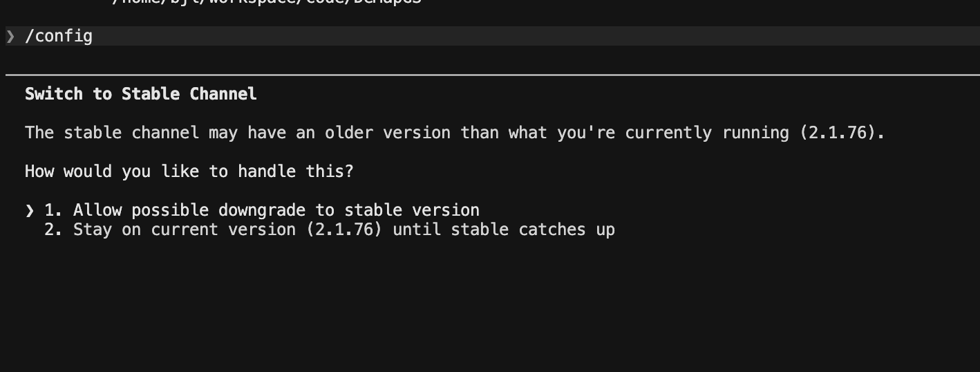The image size is (980, 372).
Task: Click the version 2.1.76 in option 2
Action: pos(344,230)
